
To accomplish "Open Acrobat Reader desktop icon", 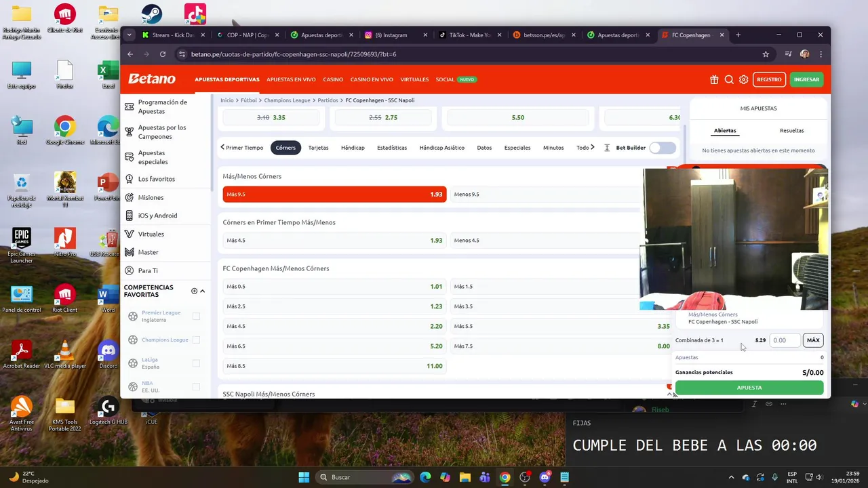I will 22,355.
